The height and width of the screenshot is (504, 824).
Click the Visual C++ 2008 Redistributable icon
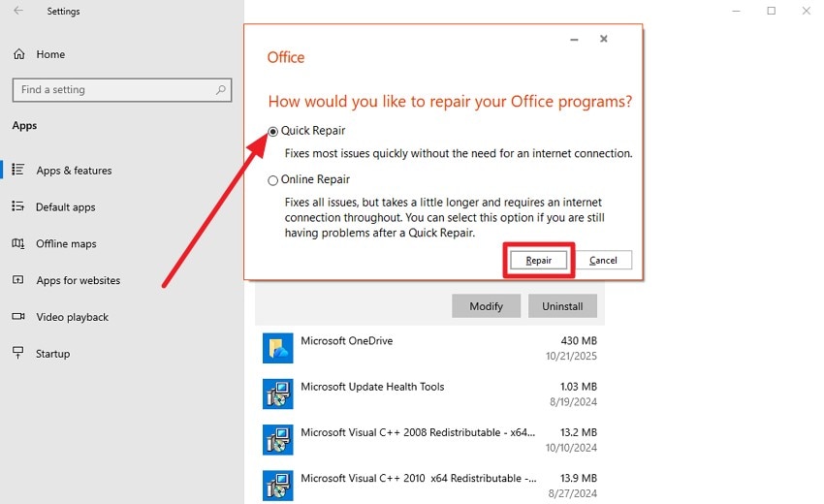(x=278, y=439)
